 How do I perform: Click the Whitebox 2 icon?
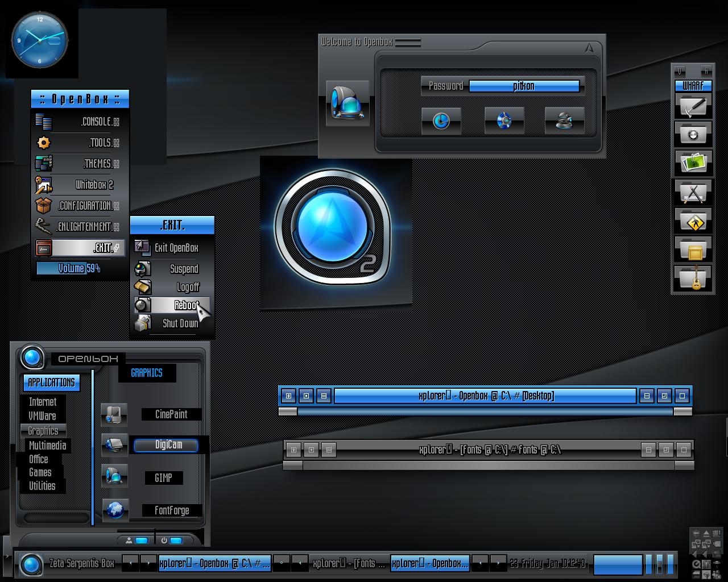[x=43, y=185]
